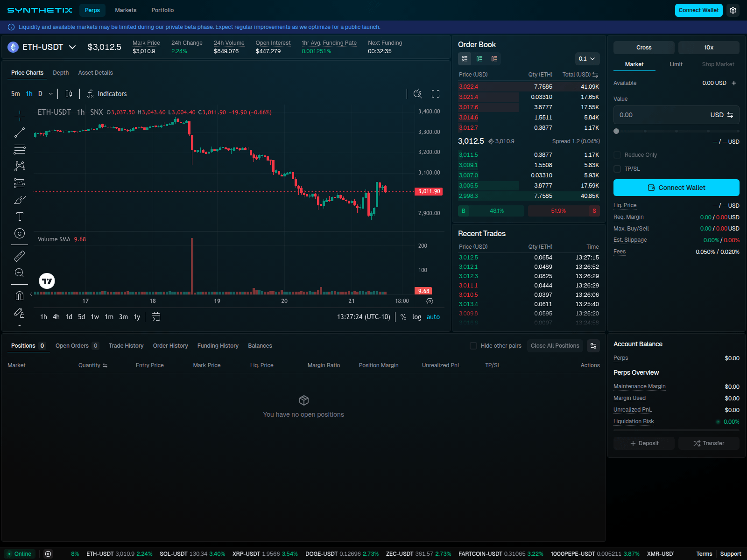Expand the chart timeframe dropdown arrow

(x=51, y=94)
